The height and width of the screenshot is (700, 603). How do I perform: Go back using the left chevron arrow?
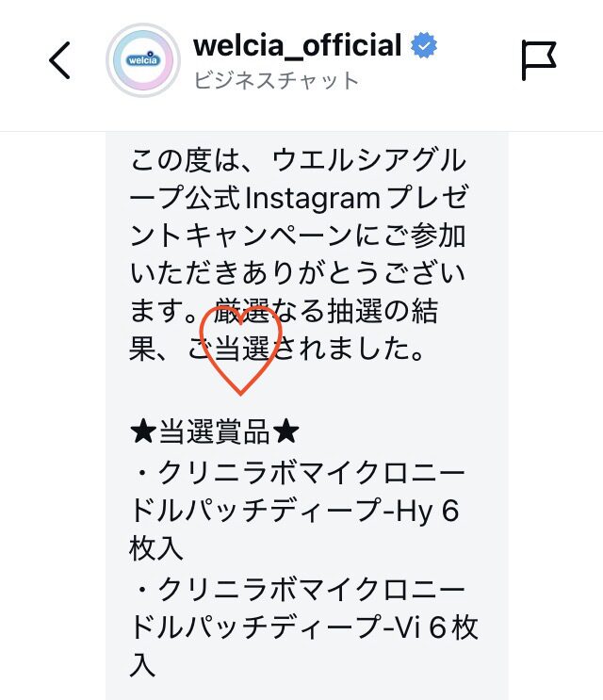59,60
